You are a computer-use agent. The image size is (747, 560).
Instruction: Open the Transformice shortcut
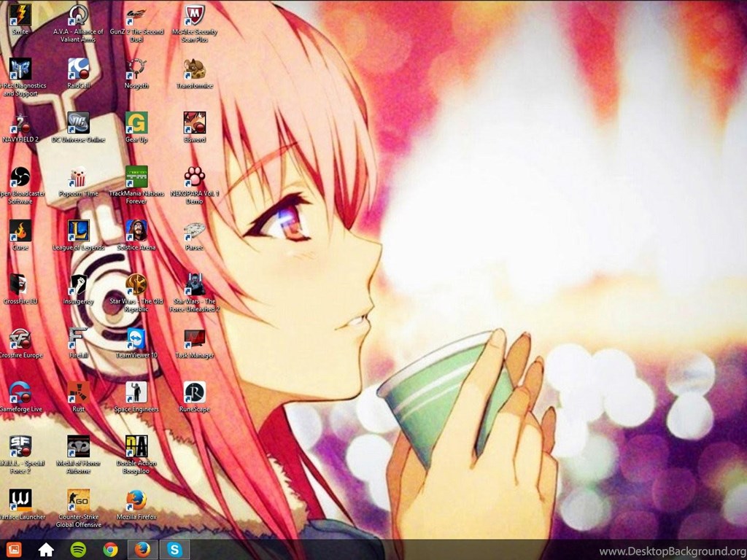tap(194, 69)
